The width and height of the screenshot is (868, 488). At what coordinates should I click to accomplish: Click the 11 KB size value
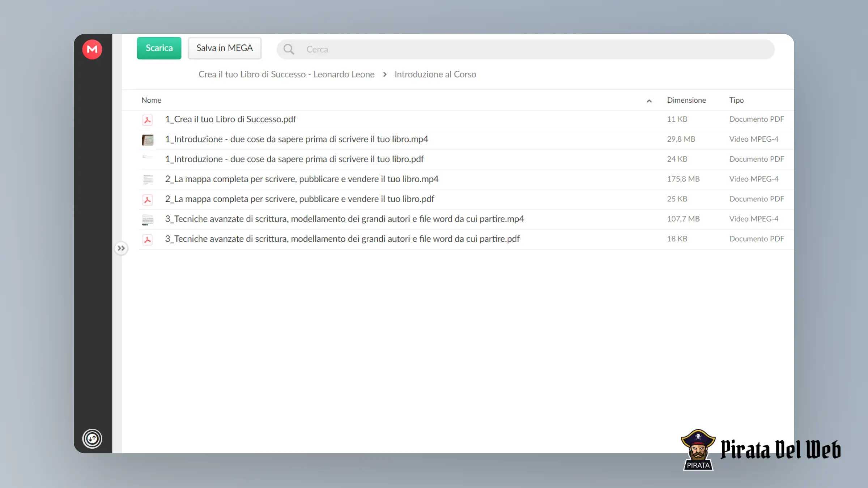(677, 119)
